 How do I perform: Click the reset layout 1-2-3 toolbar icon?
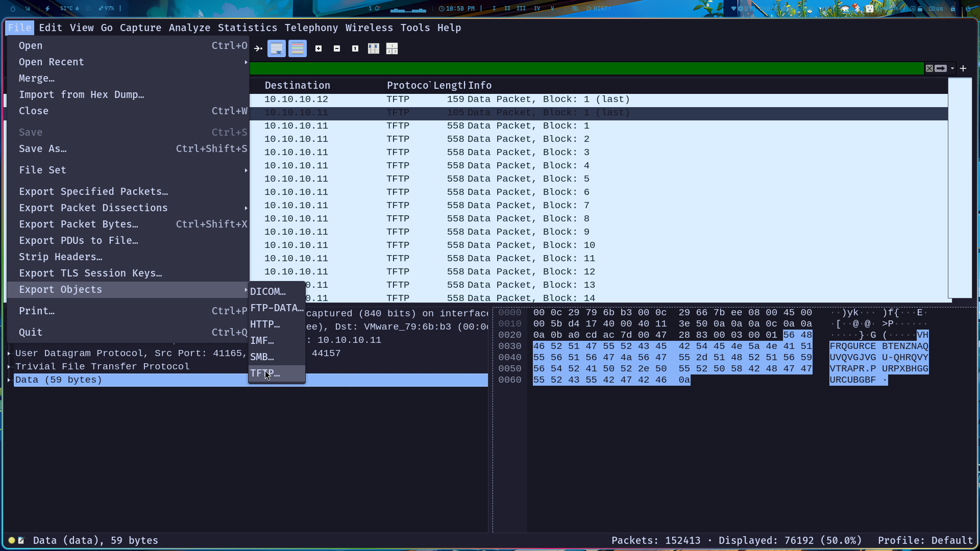[x=392, y=48]
